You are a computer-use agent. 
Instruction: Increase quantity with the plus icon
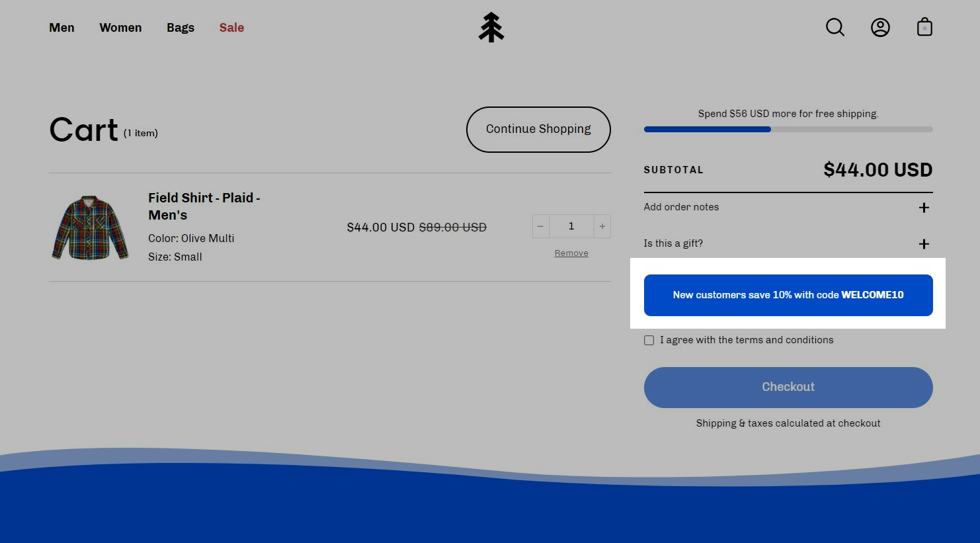pos(602,226)
